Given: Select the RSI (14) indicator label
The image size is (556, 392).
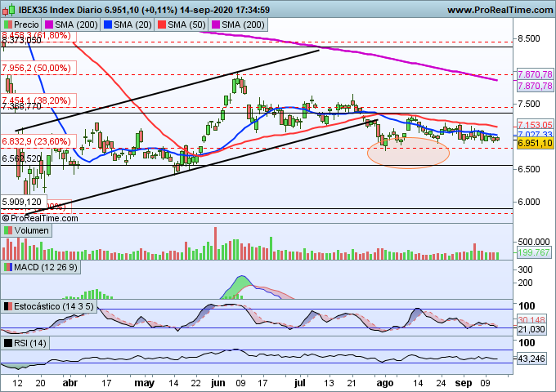Looking at the screenshot, I should tap(31, 343).
